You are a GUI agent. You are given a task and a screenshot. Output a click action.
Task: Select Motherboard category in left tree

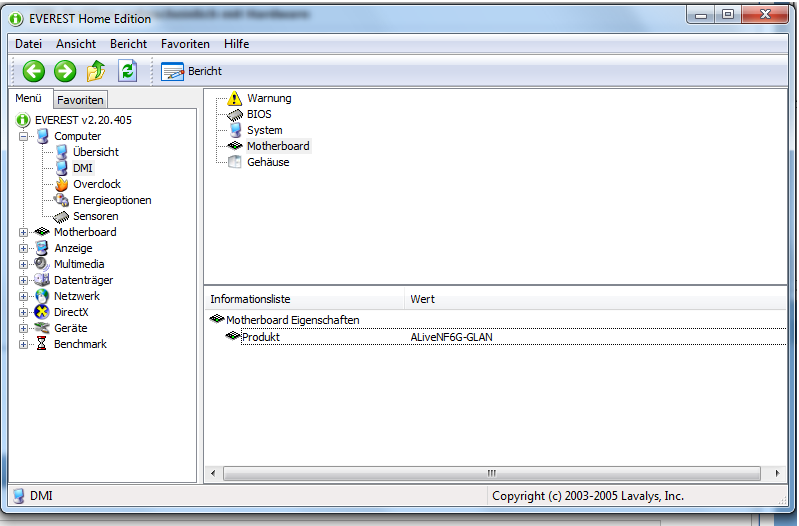tap(75, 232)
